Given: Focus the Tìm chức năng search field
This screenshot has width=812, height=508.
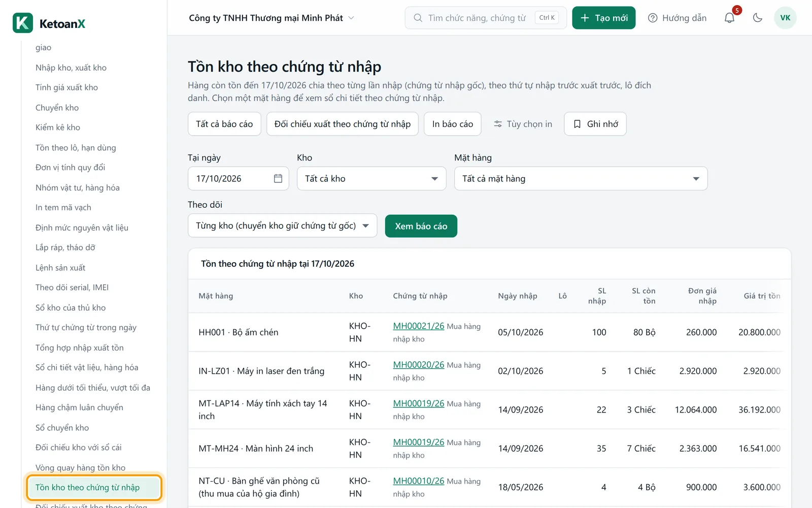Looking at the screenshot, I should point(486,18).
